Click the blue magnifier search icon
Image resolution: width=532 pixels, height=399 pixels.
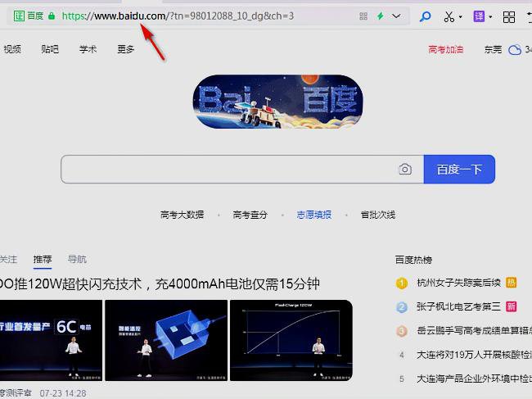coord(425,16)
